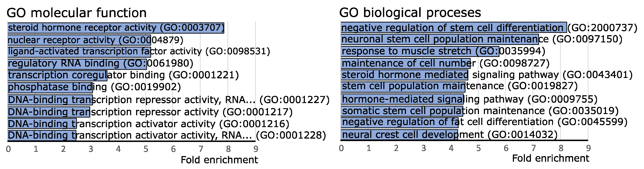Click the Fold enrichment label under the right chart
This screenshot has width=644, height=169.
[x=551, y=158]
